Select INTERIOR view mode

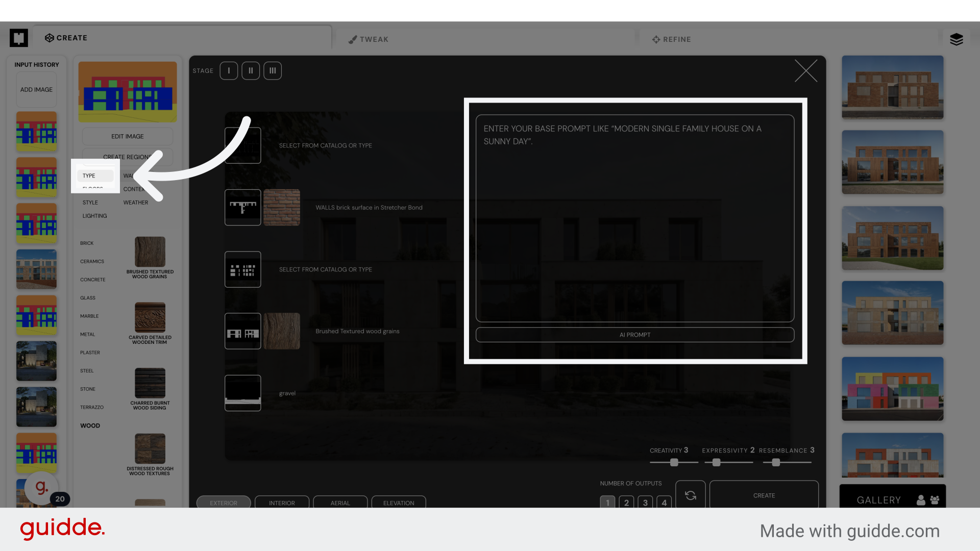tap(282, 502)
